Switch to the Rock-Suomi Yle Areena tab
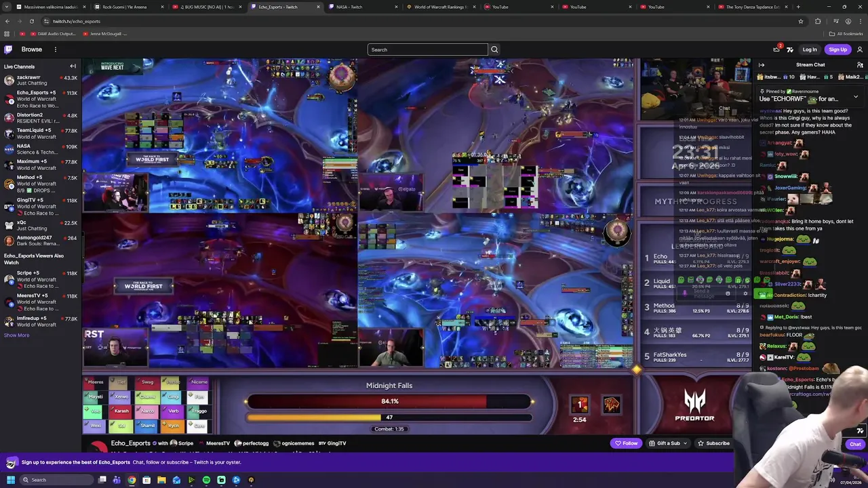Screen dimensions: 868x488 pos(129,7)
